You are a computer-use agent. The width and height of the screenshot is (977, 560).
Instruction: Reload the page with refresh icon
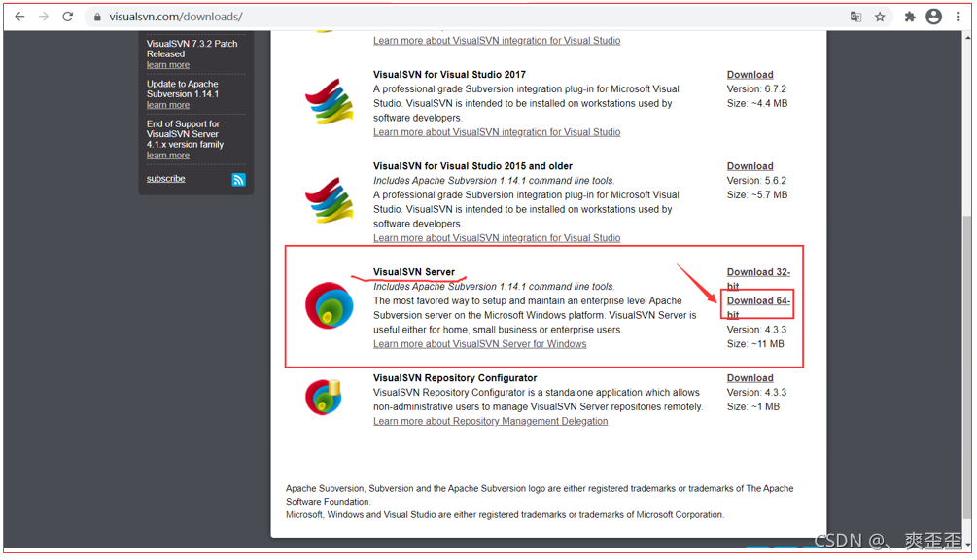(x=68, y=17)
